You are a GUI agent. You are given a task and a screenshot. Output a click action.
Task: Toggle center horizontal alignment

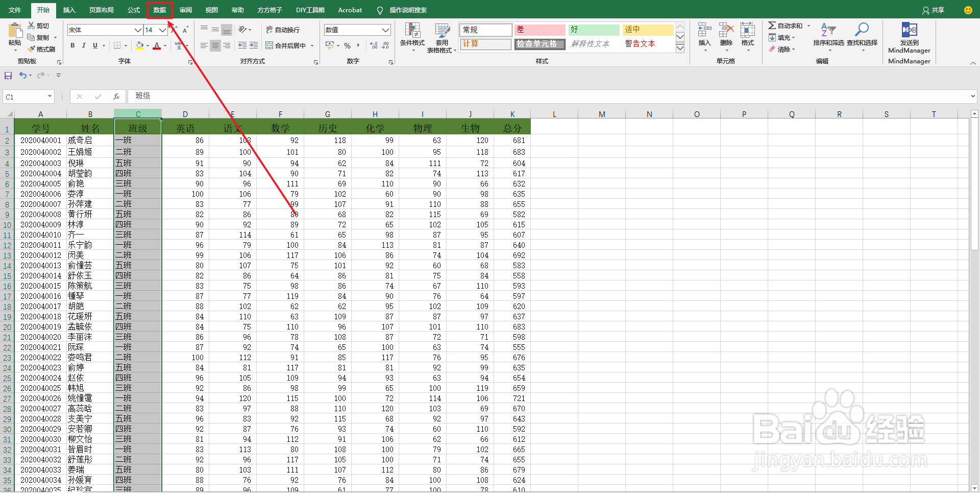pos(215,45)
